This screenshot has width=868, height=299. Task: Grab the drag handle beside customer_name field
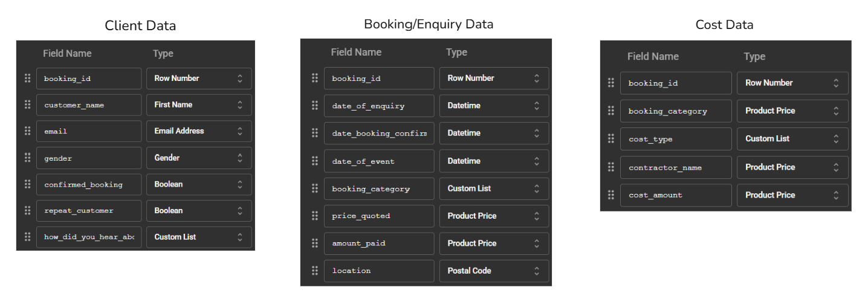(x=27, y=104)
